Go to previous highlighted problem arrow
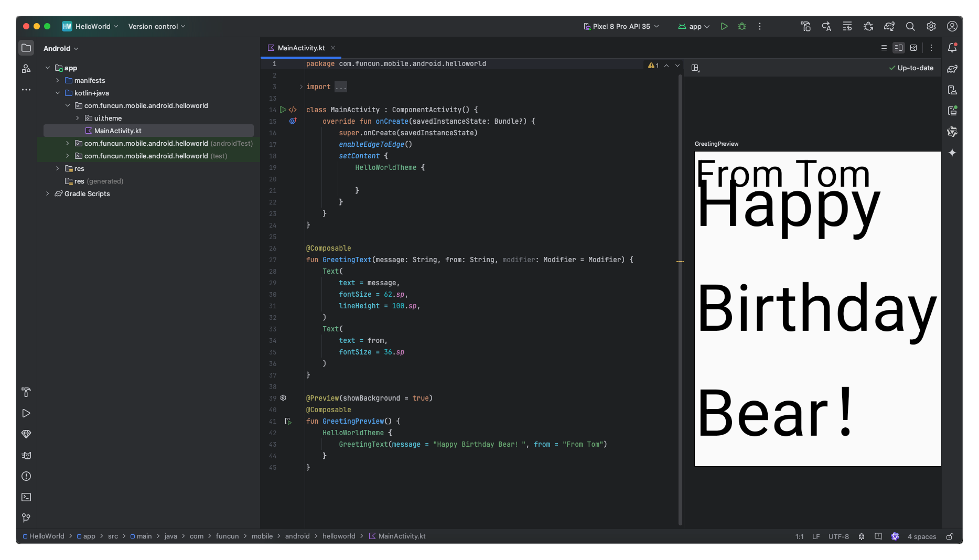 (x=666, y=66)
